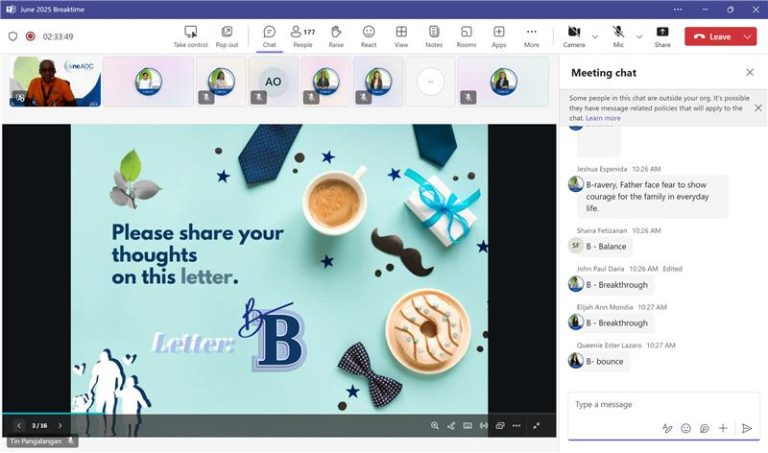Go to the next presentation slide
Viewport: 768px width, 453px height.
point(60,425)
